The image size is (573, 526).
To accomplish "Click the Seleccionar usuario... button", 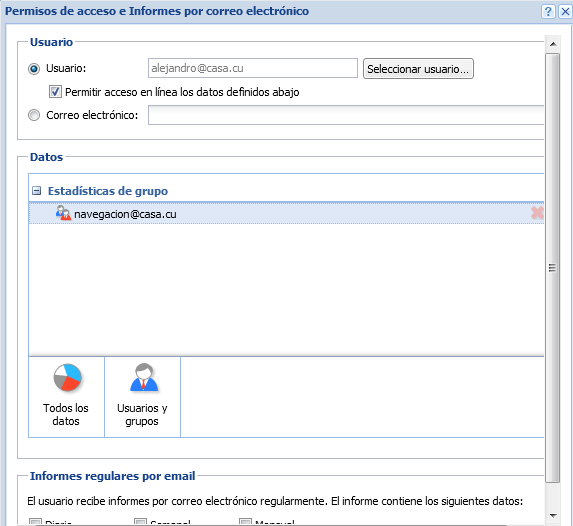I will 418,69.
